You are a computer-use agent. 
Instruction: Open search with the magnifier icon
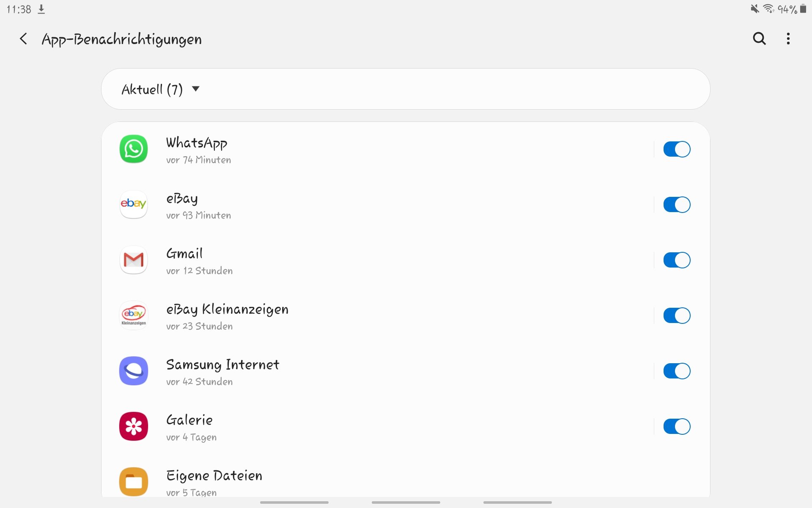[759, 39]
